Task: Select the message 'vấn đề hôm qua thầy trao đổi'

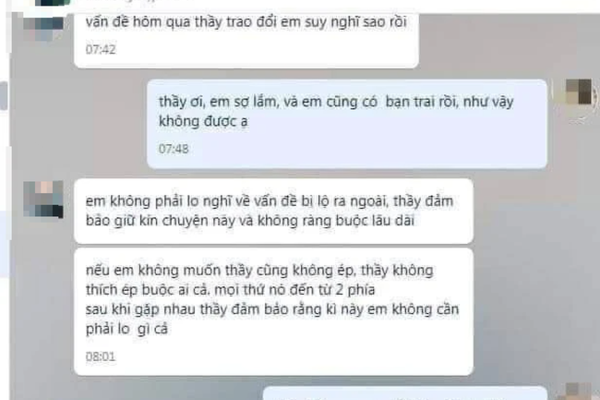Action: [246, 37]
